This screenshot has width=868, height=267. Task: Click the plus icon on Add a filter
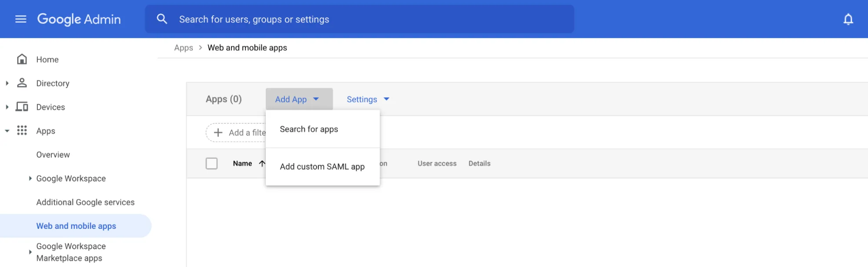218,132
